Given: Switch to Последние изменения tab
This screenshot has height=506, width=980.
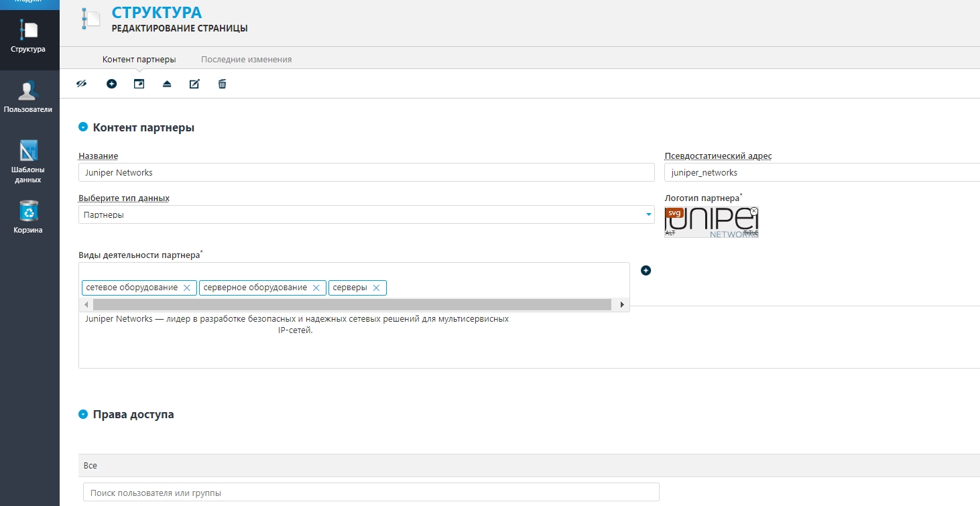Looking at the screenshot, I should pyautogui.click(x=246, y=59).
